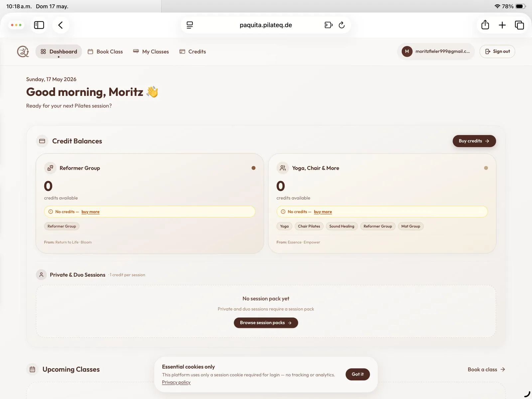The image size is (532, 399).
Task: Click the Mat Group tag
Action: point(411,226)
